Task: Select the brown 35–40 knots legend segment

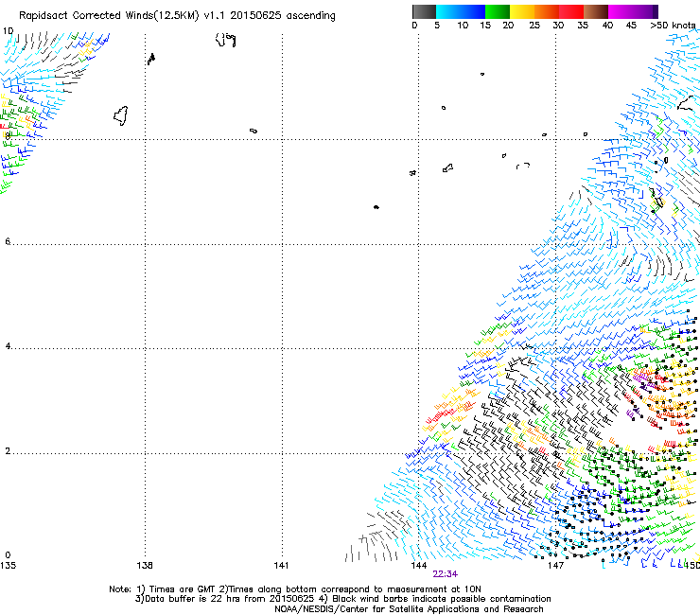Action: (596, 11)
